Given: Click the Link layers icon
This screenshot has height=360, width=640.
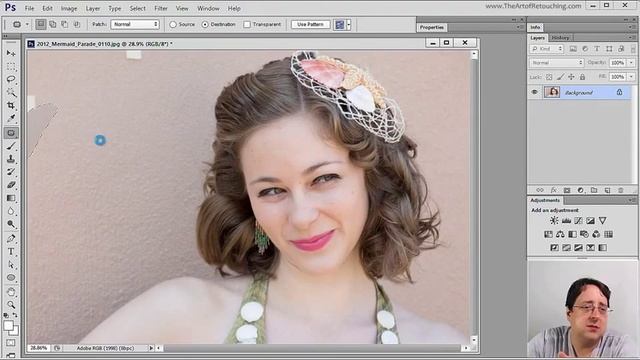Looking at the screenshot, I should [540, 190].
